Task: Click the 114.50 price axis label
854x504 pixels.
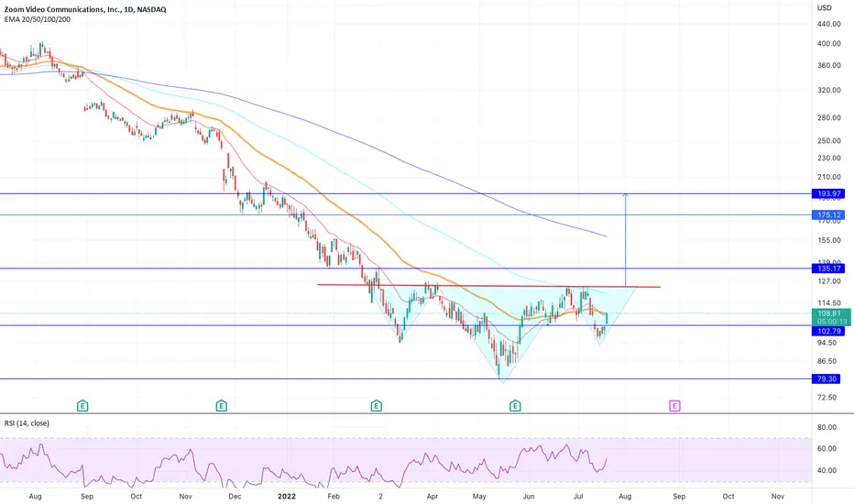Action: pos(829,303)
